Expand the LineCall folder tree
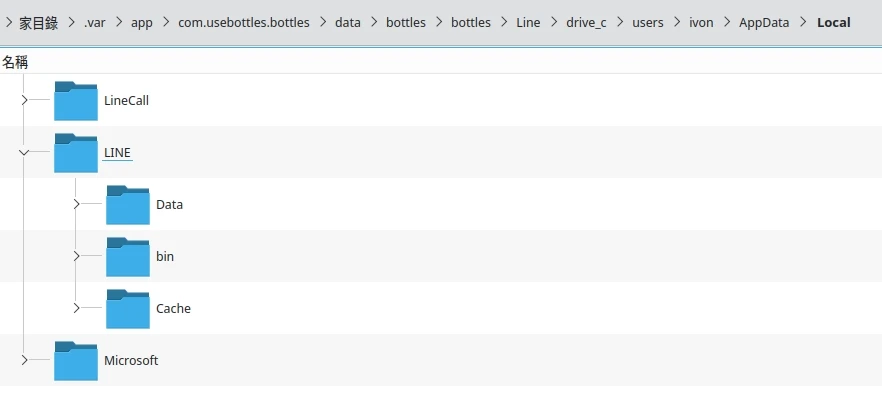882x397 pixels. tap(24, 100)
